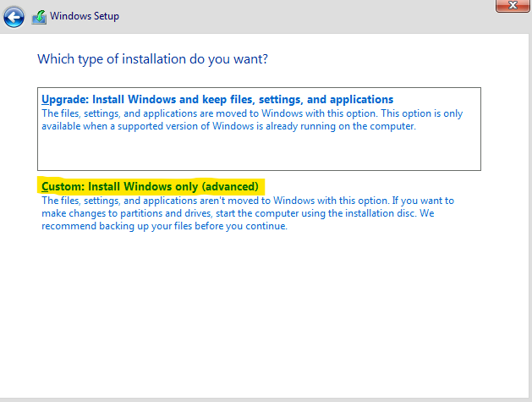Click the Custom line starting 'The files, settings'
The width and height of the screenshot is (532, 402).
tap(248, 201)
